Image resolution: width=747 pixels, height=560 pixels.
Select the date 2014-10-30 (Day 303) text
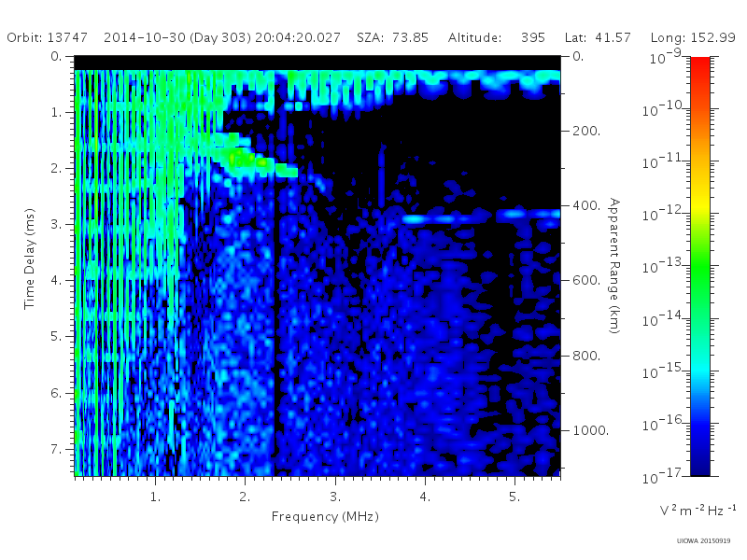coord(177,37)
